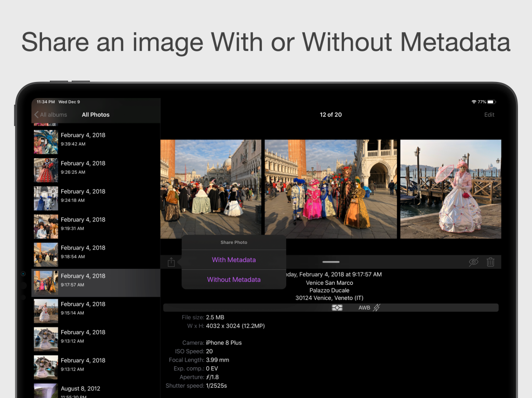Open the gondola pier lady in white photo

point(450,189)
